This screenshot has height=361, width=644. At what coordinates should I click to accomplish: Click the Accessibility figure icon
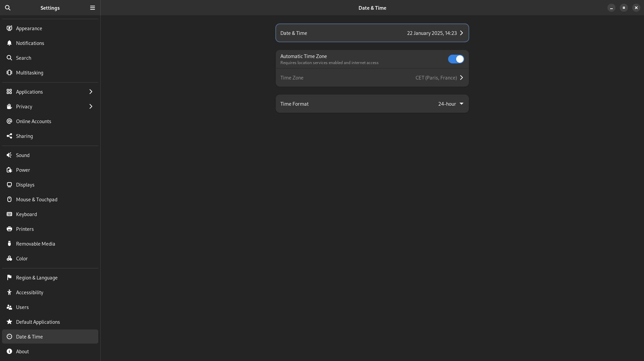pyautogui.click(x=9, y=292)
